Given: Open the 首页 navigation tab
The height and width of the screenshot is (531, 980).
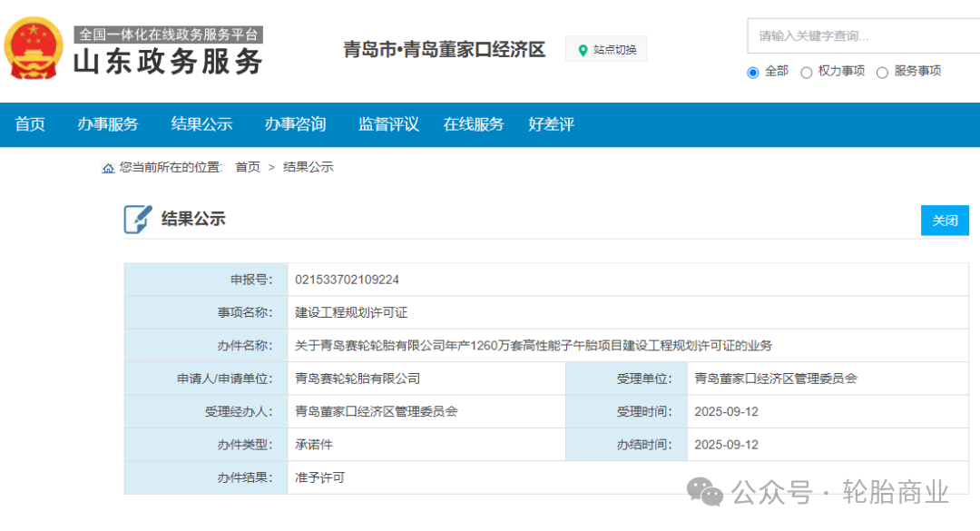Looking at the screenshot, I should coord(30,124).
